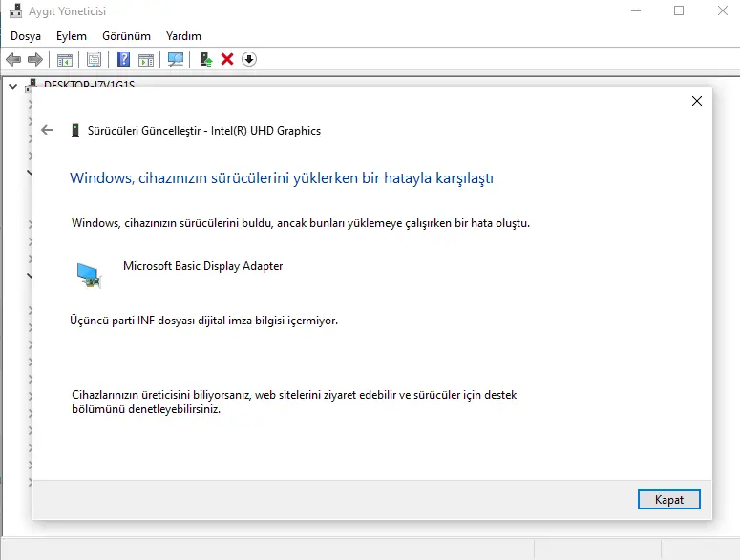The height and width of the screenshot is (560, 740).
Task: Open the Properties sheet toolbar icon
Action: 94,59
